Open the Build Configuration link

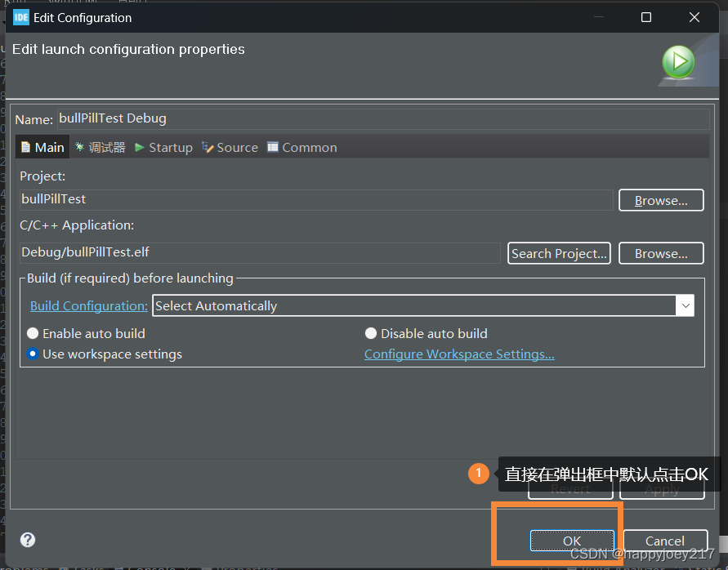[x=89, y=306]
